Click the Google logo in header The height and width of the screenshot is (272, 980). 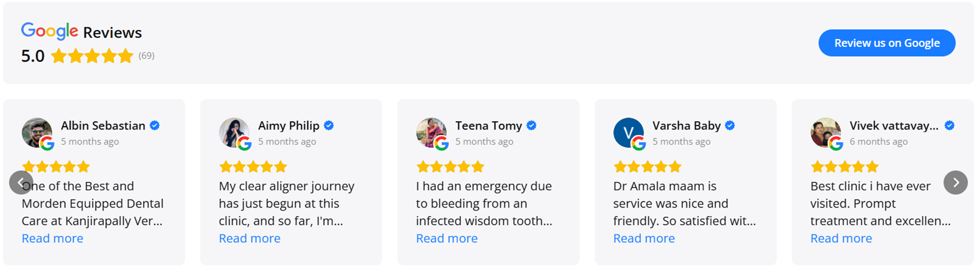point(49,31)
